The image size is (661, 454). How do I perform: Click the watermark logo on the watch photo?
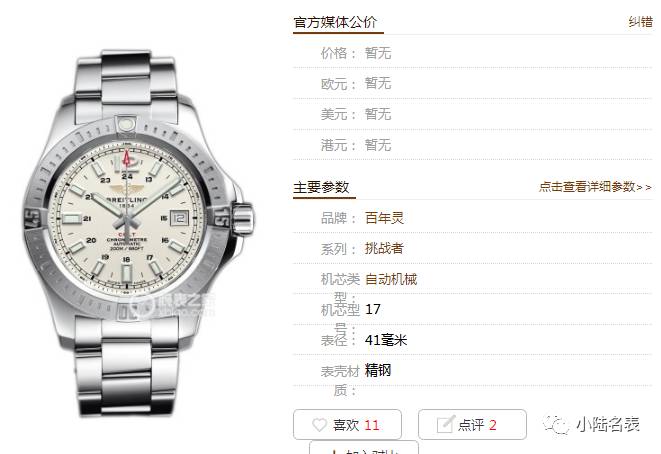tap(142, 305)
